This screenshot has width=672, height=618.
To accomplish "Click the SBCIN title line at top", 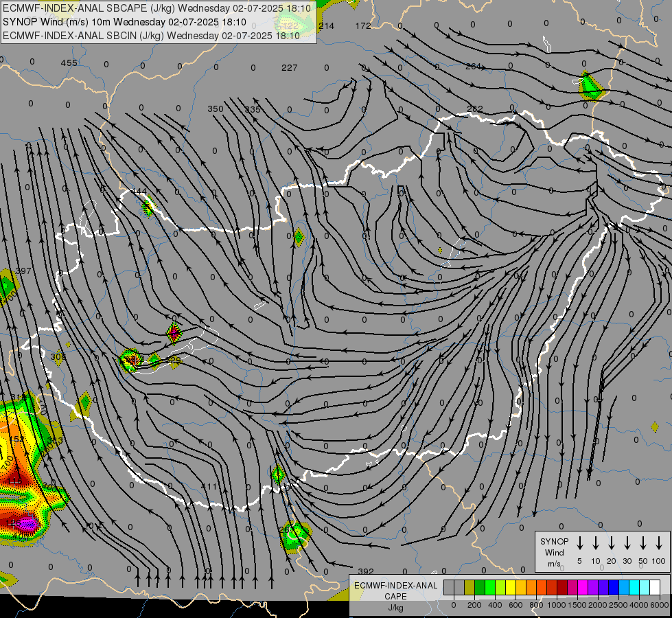I will click(151, 36).
